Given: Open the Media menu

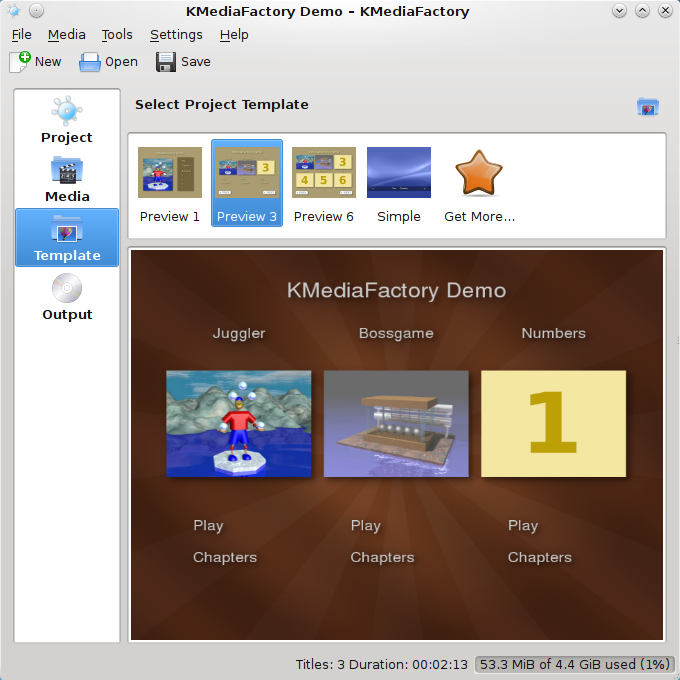Looking at the screenshot, I should (66, 35).
